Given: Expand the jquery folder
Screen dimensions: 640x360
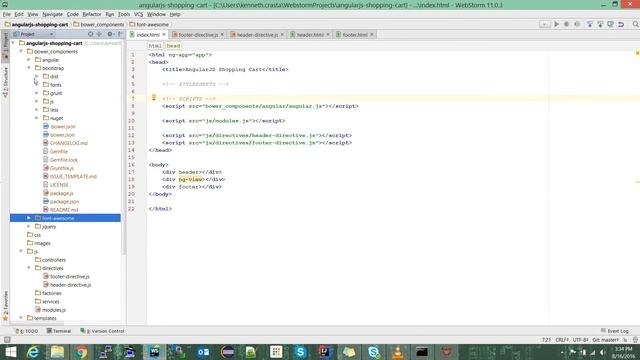Looking at the screenshot, I should point(29,227).
